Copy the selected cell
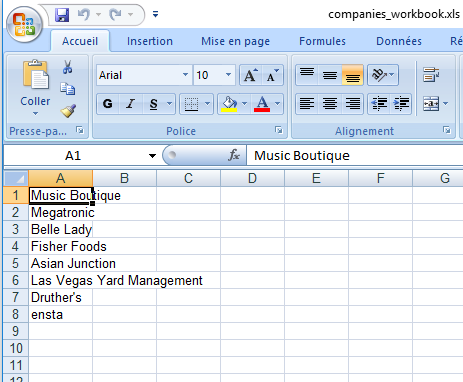 (x=68, y=89)
